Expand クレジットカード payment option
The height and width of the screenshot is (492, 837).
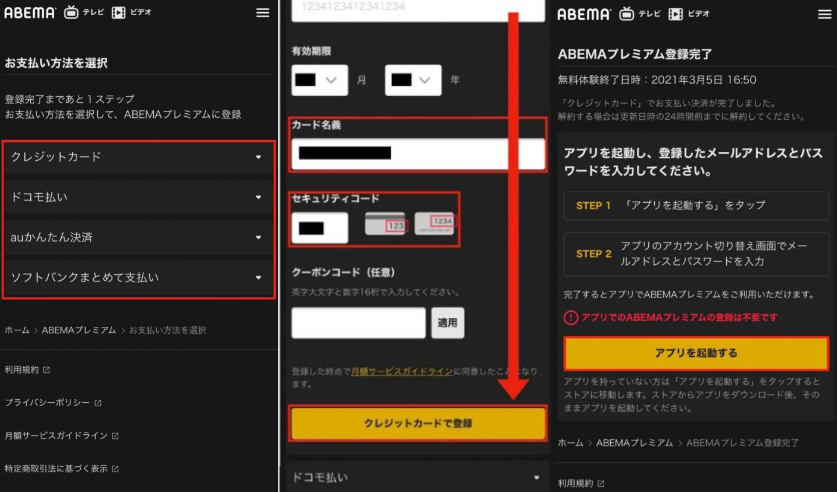[x=138, y=157]
